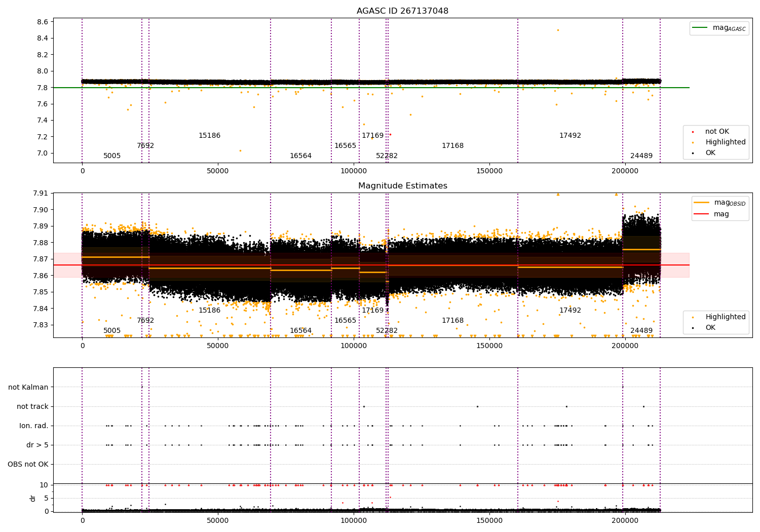Select obsid label 7692 in top plot
760x532 pixels.
tap(145, 146)
